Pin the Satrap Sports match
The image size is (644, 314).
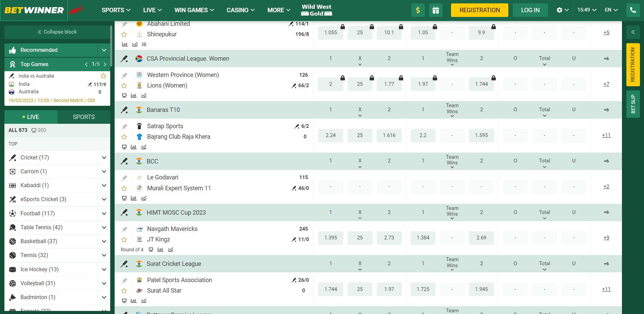124,127
